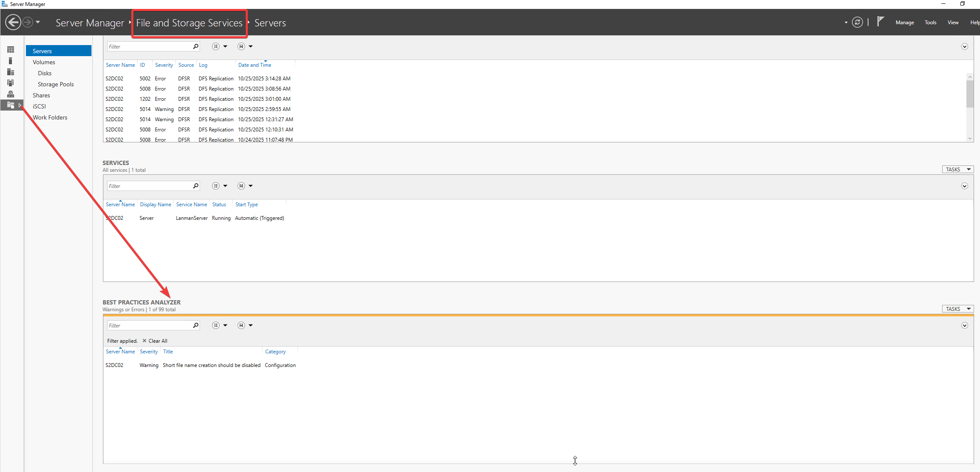The image size is (980, 472).
Task: Open All Servers sidebar icon
Action: point(11,72)
